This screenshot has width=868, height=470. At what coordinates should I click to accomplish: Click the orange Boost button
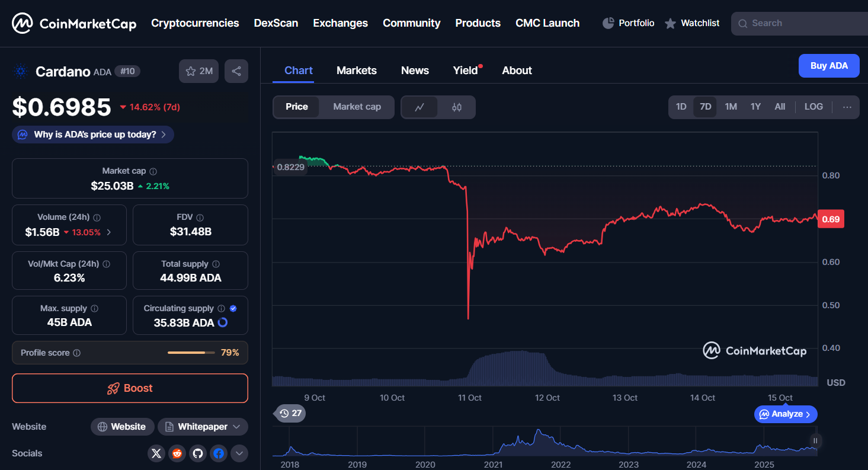click(130, 388)
